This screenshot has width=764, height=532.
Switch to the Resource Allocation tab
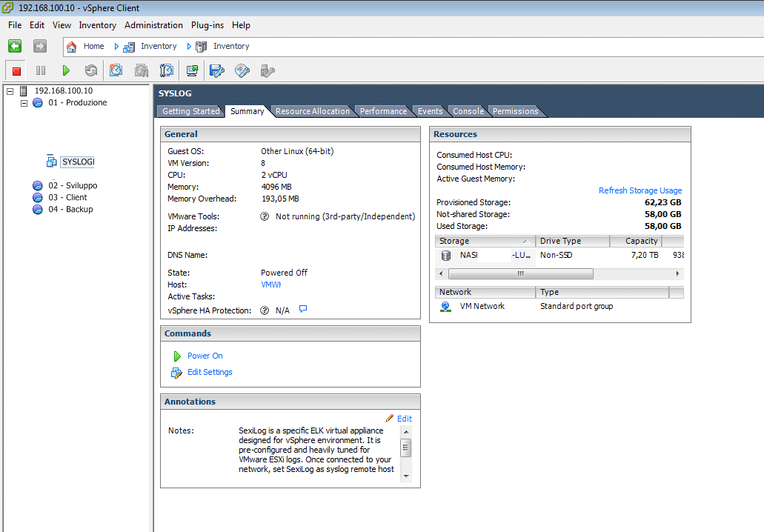click(313, 111)
